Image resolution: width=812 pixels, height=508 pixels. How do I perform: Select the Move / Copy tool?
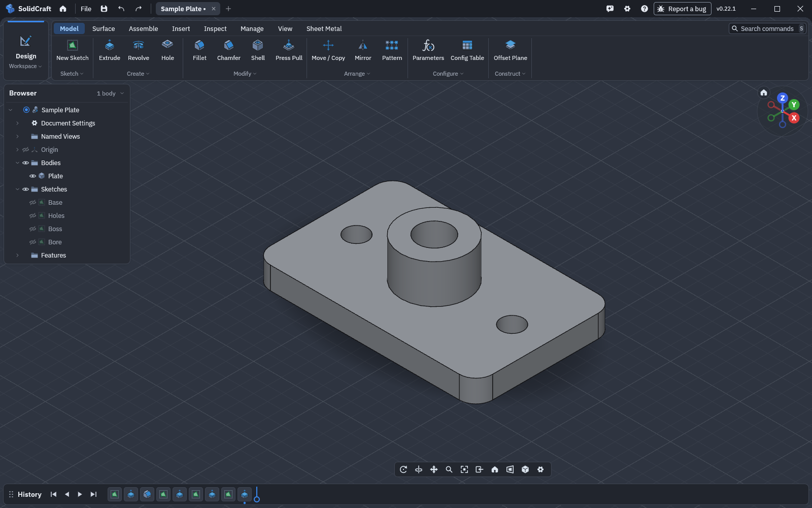pos(328,51)
